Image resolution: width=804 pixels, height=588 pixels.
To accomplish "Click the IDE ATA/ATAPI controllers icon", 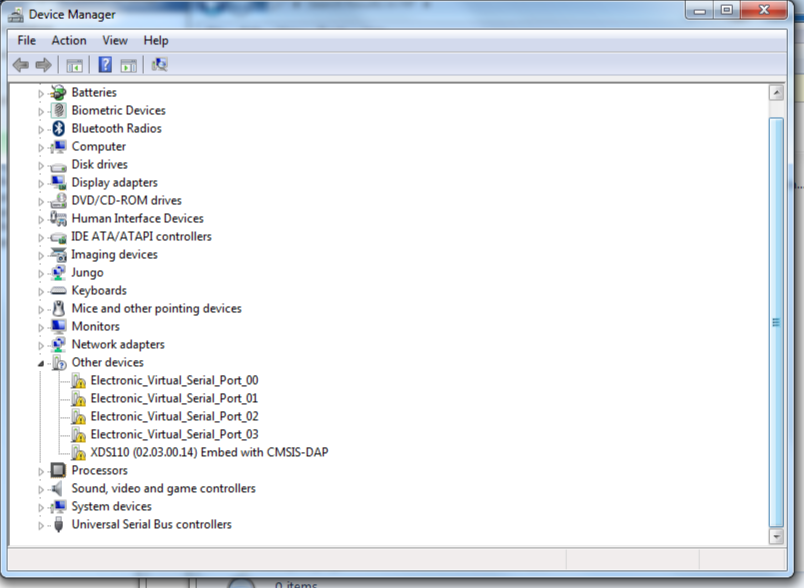I will pos(58,237).
